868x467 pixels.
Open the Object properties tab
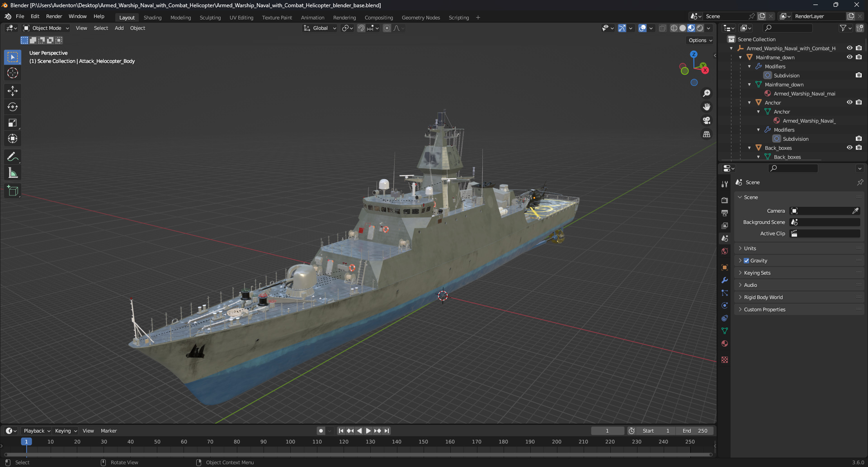click(x=725, y=267)
